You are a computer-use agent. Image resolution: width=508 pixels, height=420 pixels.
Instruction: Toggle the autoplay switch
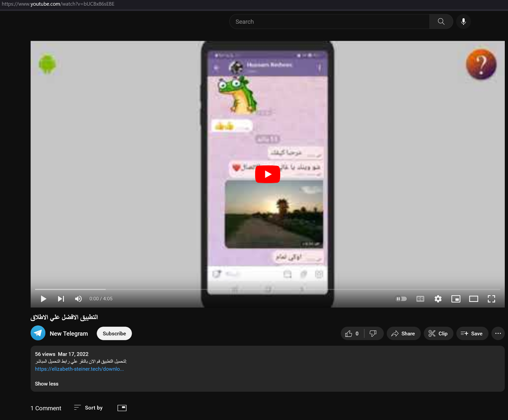point(401,299)
